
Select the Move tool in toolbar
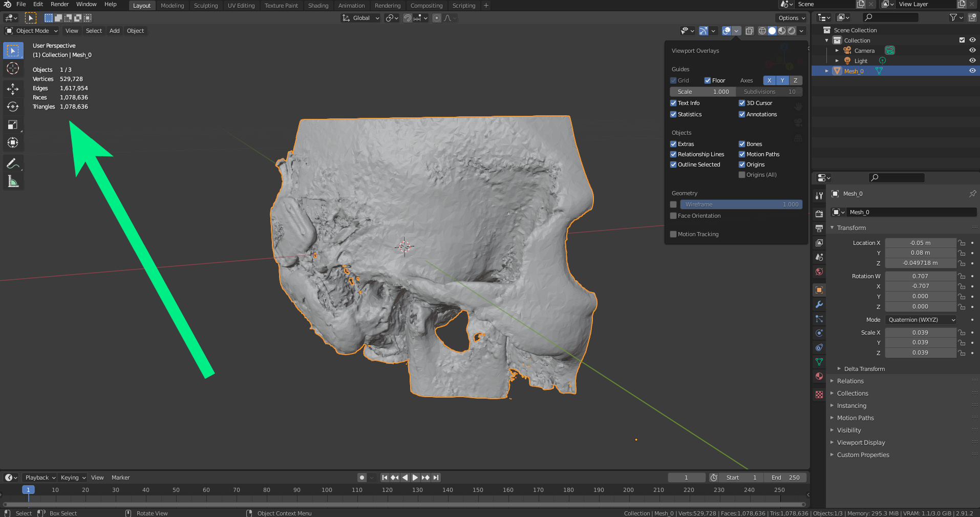[x=13, y=89]
